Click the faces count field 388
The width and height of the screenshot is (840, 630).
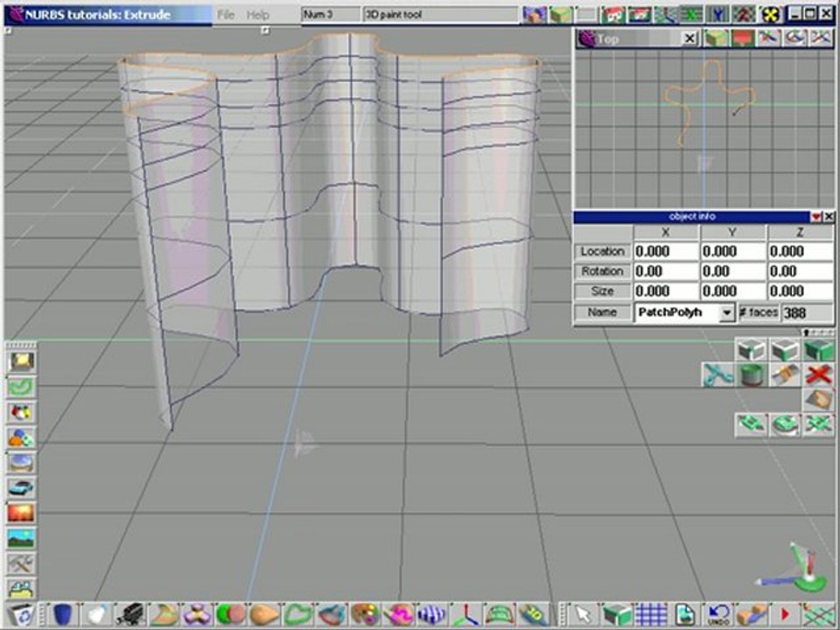click(808, 313)
